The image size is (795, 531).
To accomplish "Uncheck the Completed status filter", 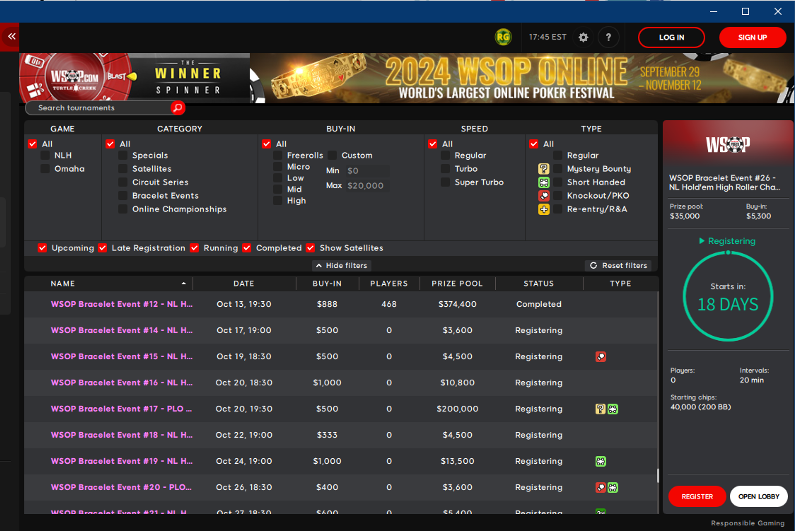I will 247,248.
